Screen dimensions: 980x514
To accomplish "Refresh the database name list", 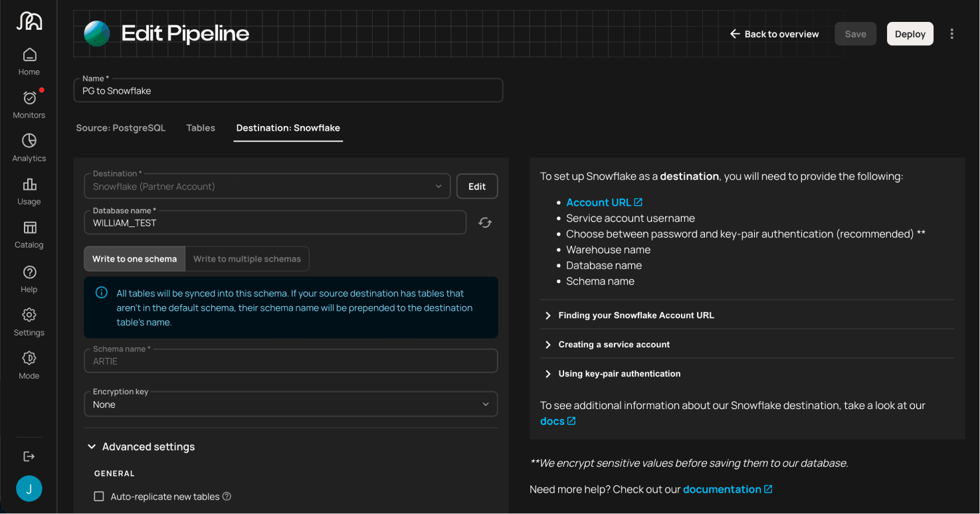I will pyautogui.click(x=485, y=223).
